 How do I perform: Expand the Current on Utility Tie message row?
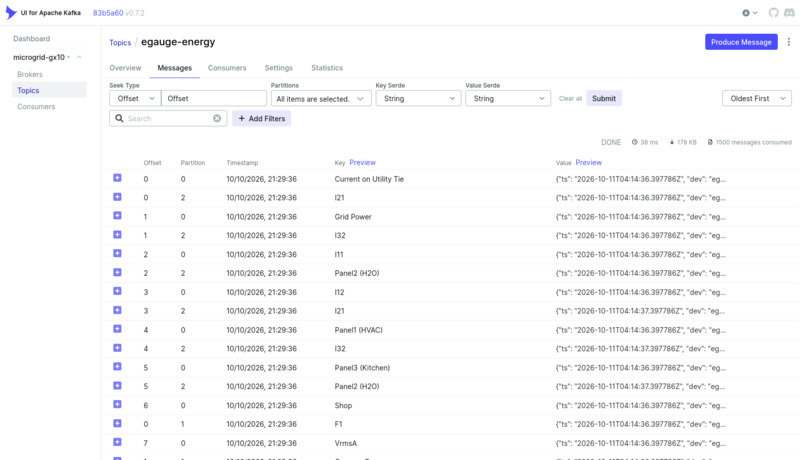(x=117, y=178)
